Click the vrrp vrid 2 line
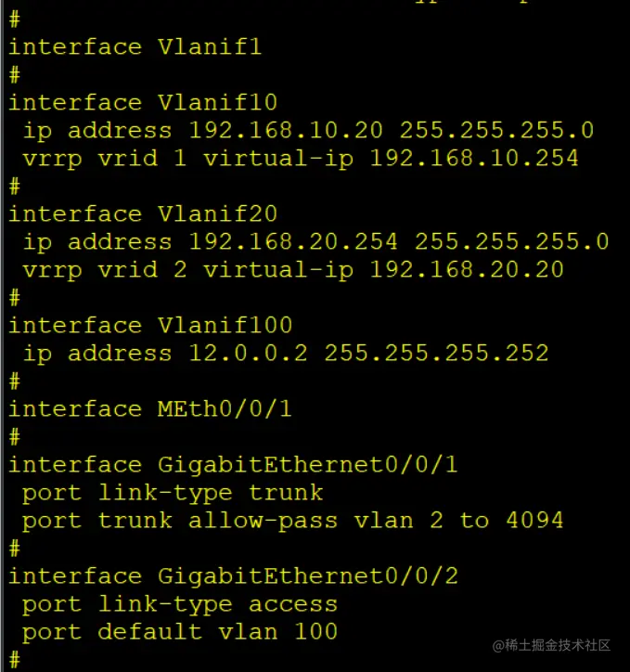 pos(292,270)
